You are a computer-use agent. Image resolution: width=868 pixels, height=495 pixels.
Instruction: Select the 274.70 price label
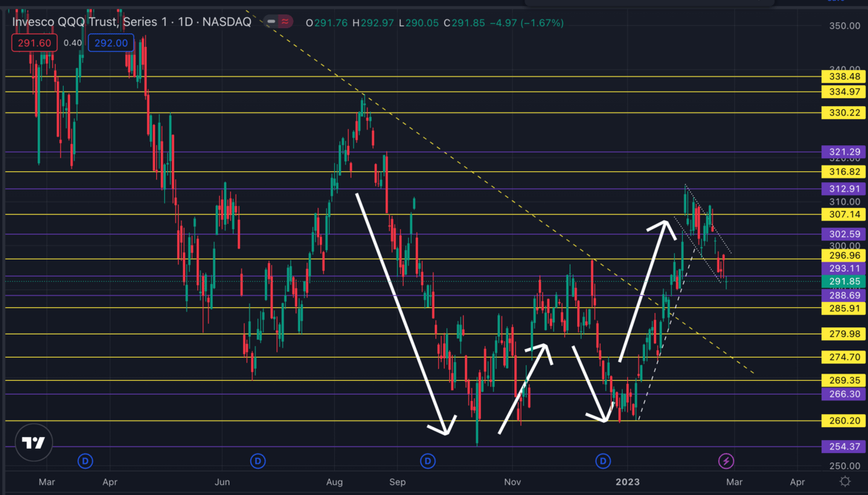click(x=844, y=357)
